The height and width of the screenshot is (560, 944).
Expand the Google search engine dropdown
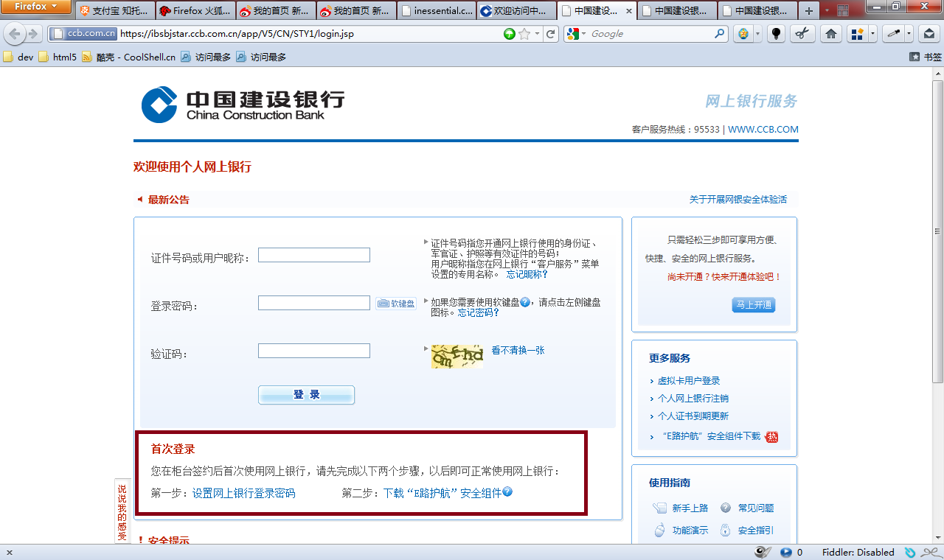tap(575, 34)
